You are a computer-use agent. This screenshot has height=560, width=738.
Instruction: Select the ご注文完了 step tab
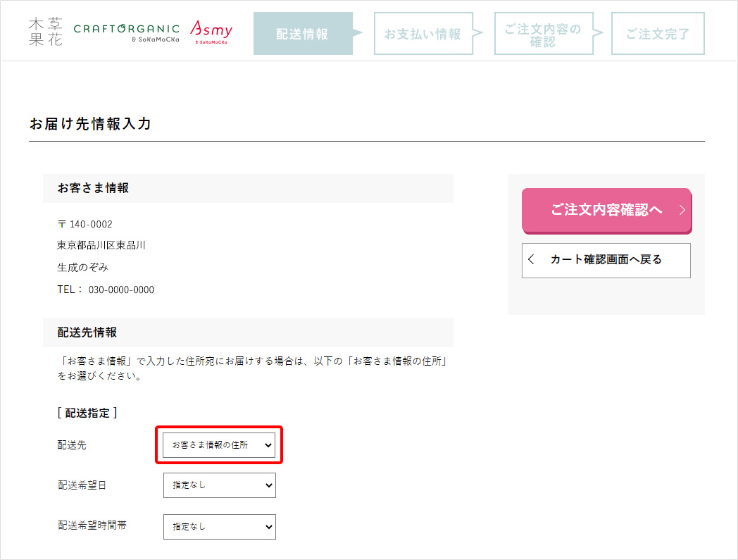pyautogui.click(x=658, y=33)
